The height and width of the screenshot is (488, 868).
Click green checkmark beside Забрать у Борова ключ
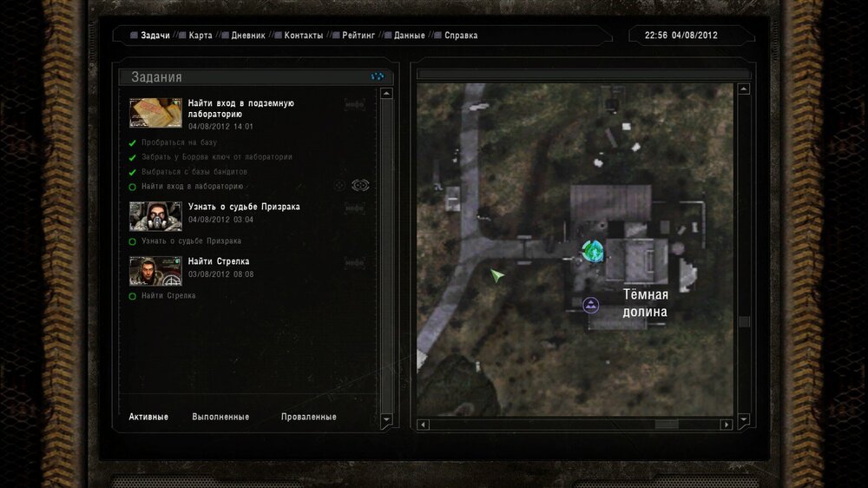point(132,157)
